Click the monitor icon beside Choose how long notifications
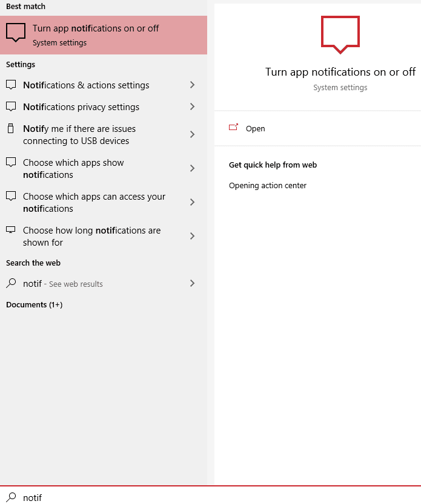The height and width of the screenshot is (504, 421). (x=11, y=230)
